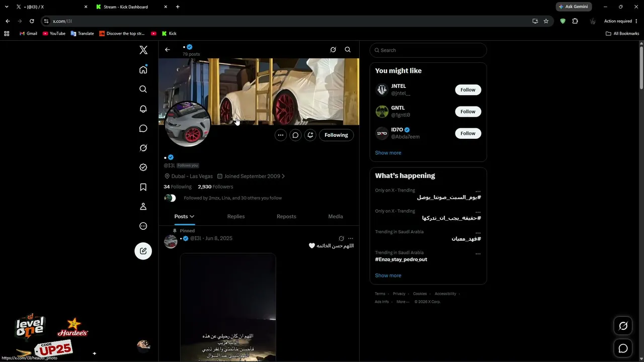Click the X logo in the sidebar
This screenshot has width=644, height=362.
pos(143,50)
